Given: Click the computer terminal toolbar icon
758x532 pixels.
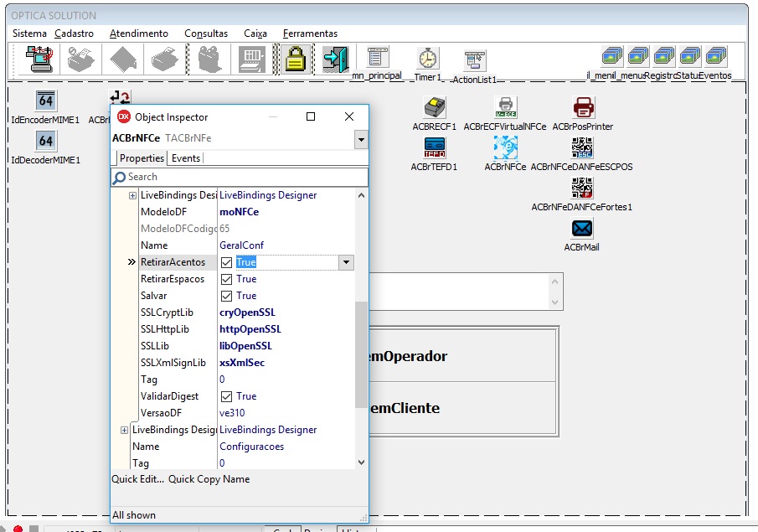Looking at the screenshot, I should [x=39, y=59].
